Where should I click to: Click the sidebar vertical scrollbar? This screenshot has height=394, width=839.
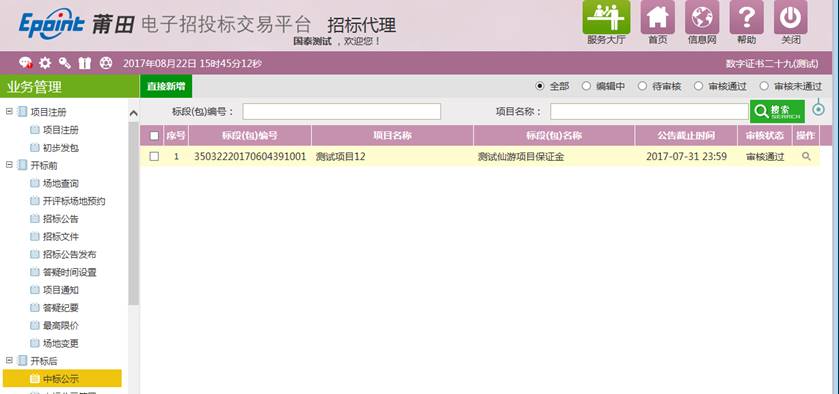(133, 213)
